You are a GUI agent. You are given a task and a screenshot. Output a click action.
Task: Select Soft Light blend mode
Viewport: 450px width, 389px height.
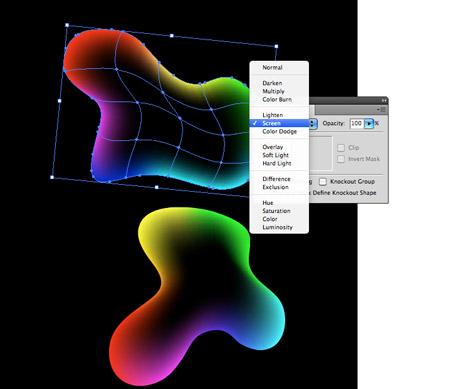point(275,155)
